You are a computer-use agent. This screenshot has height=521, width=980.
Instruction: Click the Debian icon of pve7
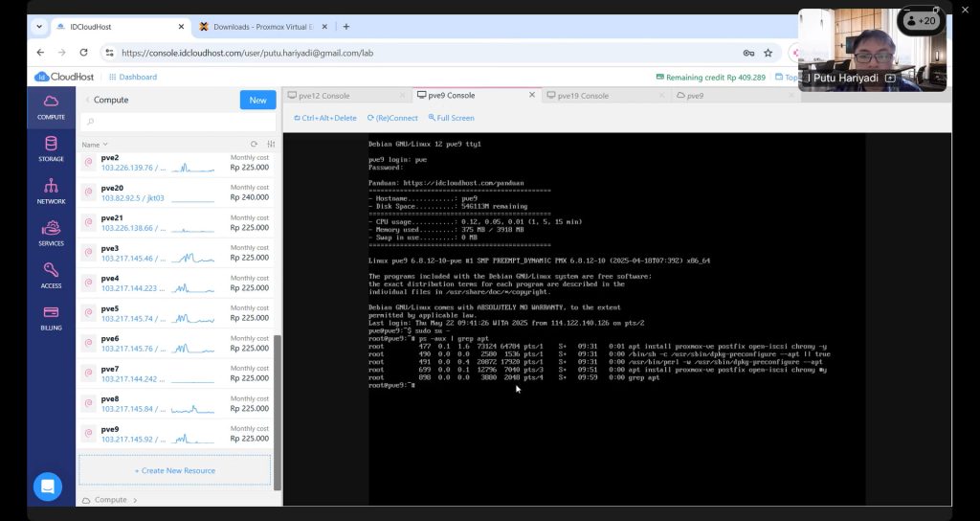coord(89,374)
